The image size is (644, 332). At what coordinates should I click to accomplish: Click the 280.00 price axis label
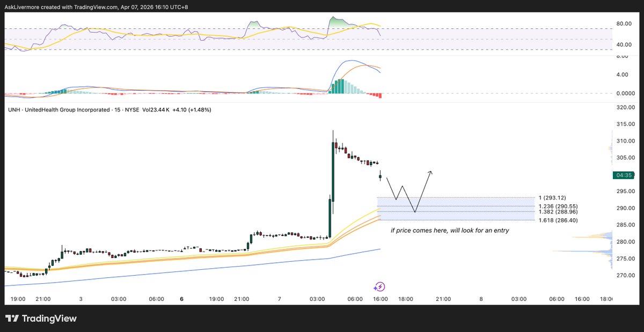(625, 242)
